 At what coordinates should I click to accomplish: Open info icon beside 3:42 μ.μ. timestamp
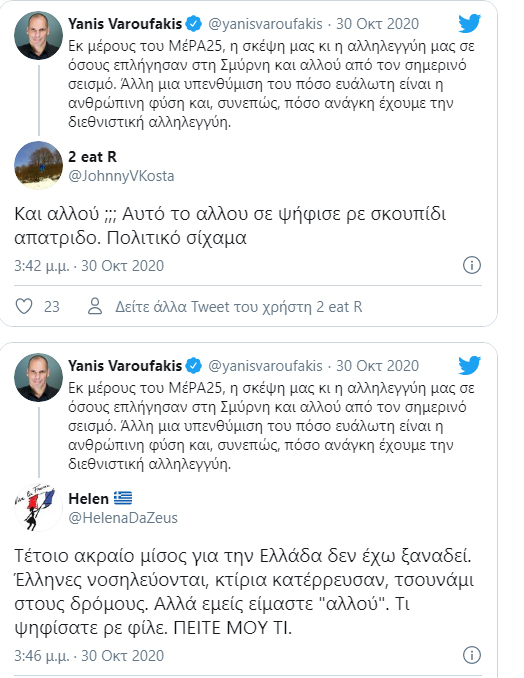pyautogui.click(x=472, y=265)
